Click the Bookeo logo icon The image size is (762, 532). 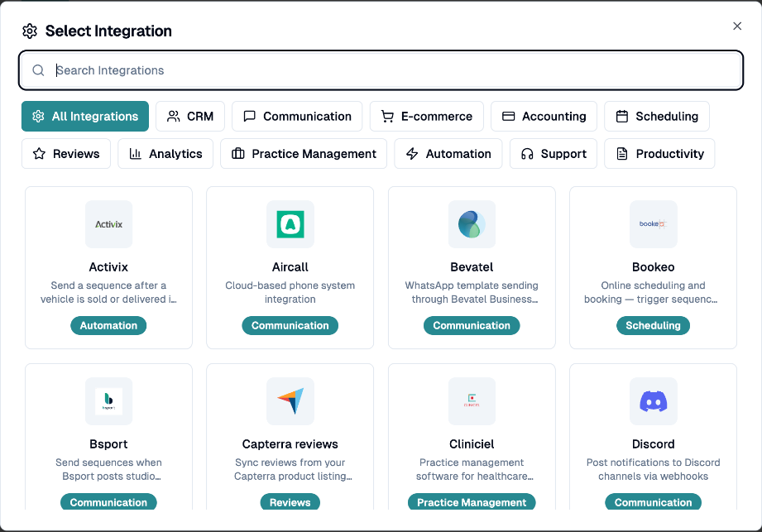click(x=653, y=224)
